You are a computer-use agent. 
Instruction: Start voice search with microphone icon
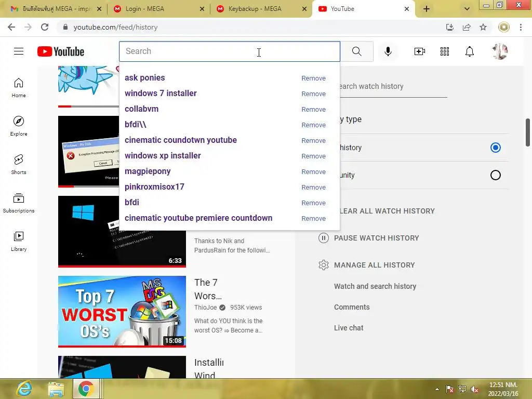388,51
